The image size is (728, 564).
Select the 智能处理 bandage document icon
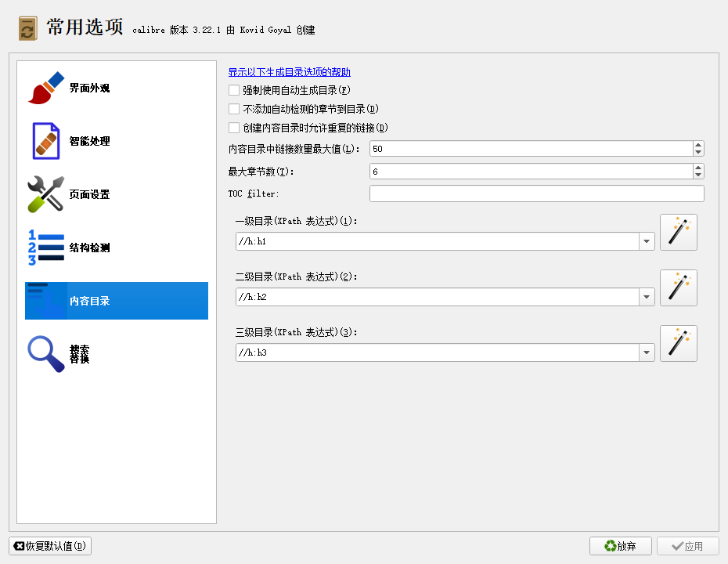click(46, 141)
